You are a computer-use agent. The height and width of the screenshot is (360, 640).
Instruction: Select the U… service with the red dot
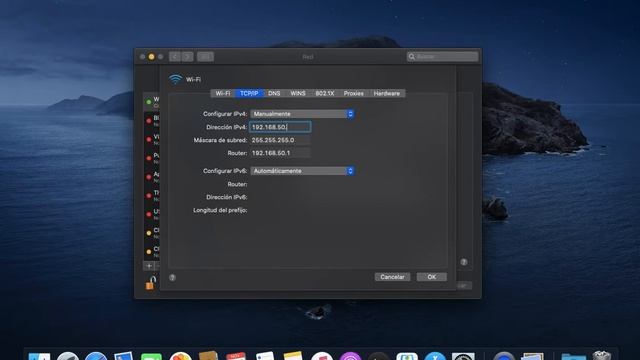click(x=152, y=215)
